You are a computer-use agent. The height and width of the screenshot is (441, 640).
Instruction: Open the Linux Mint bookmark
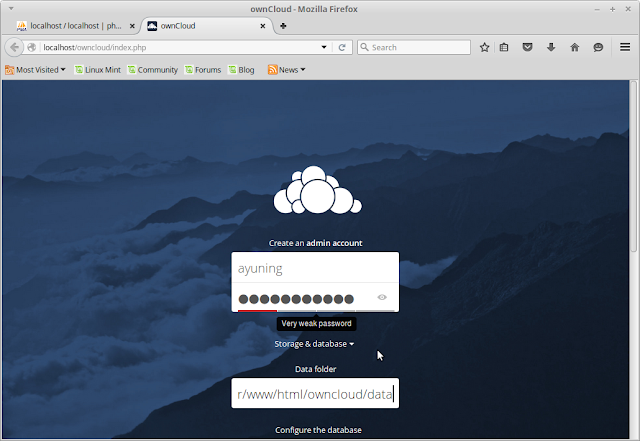point(98,70)
